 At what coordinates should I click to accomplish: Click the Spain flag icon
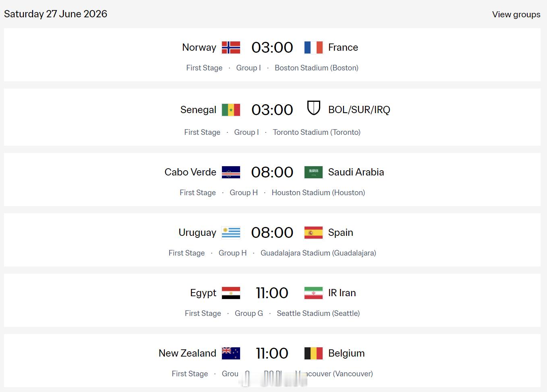tap(313, 233)
